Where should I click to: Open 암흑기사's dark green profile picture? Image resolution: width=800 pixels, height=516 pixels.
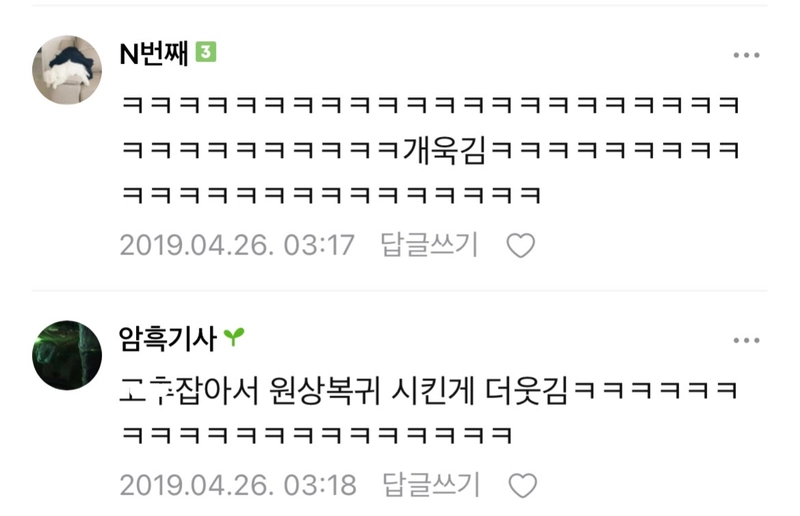[x=67, y=355]
